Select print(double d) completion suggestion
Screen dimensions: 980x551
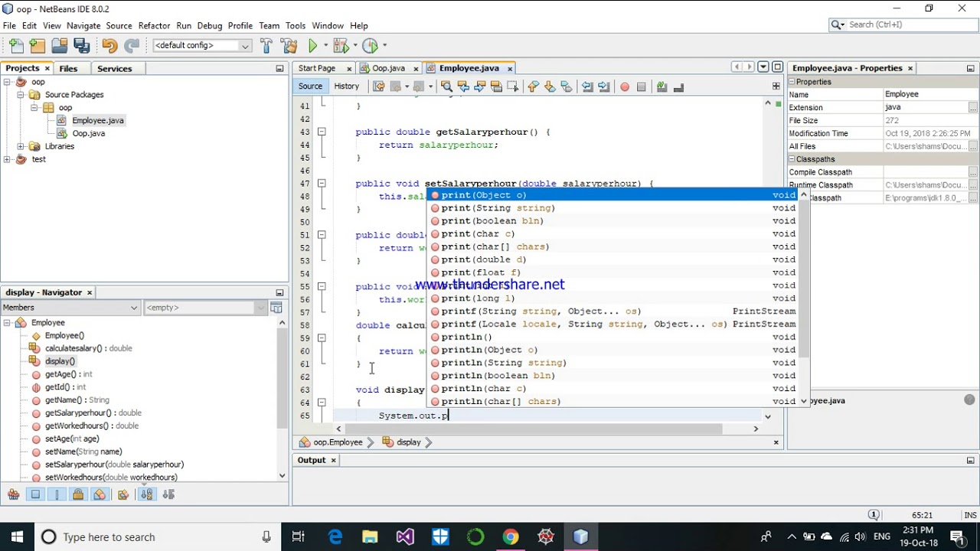coord(612,259)
